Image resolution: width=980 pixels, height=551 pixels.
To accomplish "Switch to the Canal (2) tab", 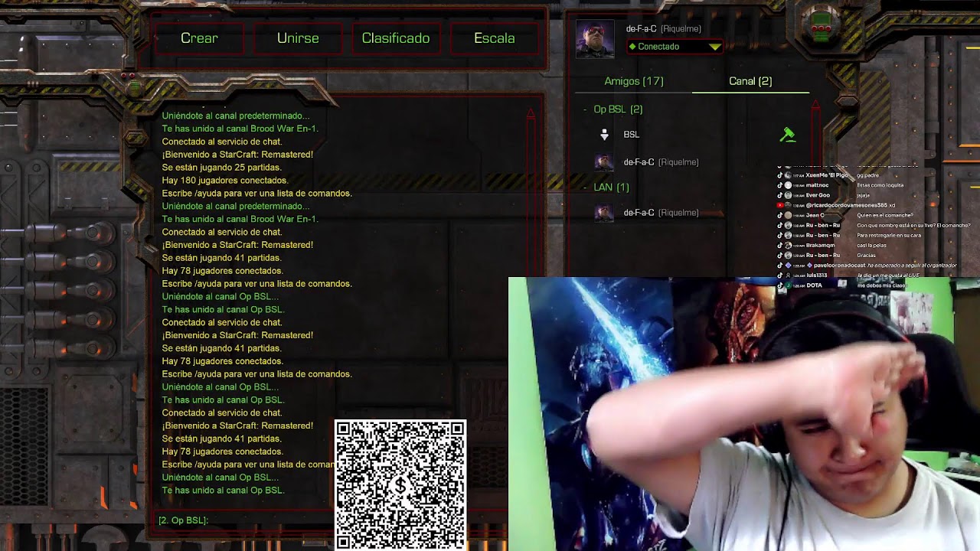I will point(750,81).
